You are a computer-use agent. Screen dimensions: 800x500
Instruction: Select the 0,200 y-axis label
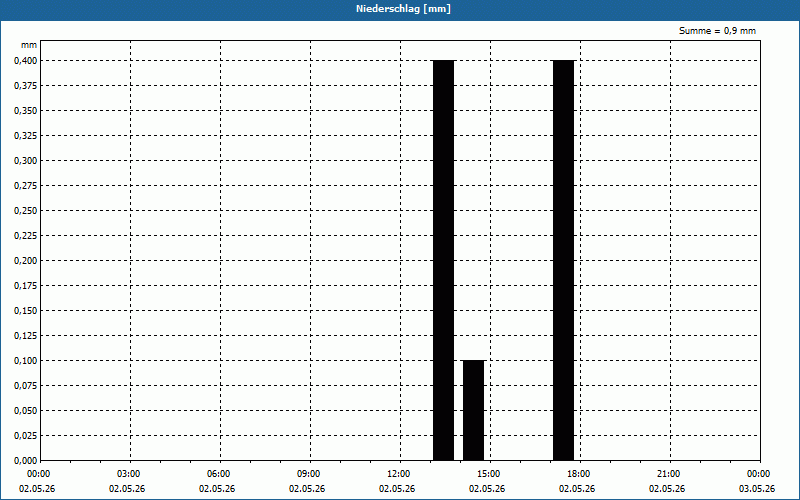click(x=25, y=261)
